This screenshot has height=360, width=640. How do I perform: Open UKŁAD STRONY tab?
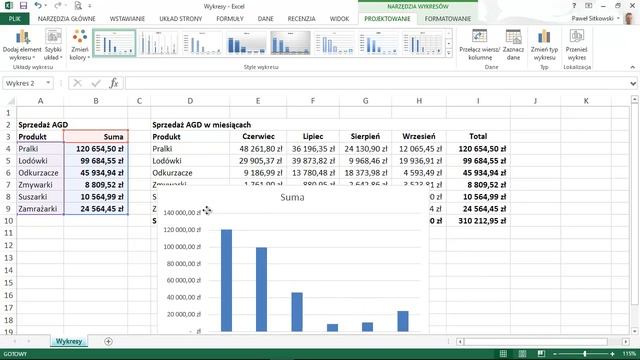(180, 19)
